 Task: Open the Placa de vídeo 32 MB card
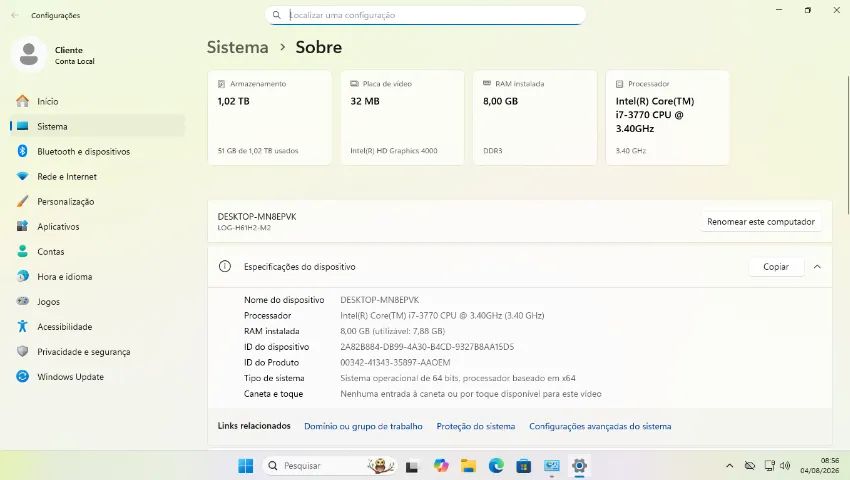(402, 118)
